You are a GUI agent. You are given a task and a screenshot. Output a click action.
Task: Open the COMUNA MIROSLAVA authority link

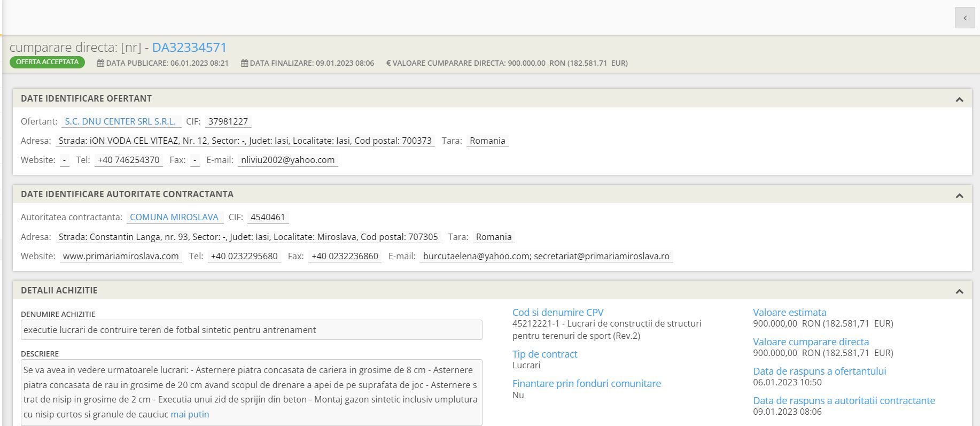pos(174,217)
